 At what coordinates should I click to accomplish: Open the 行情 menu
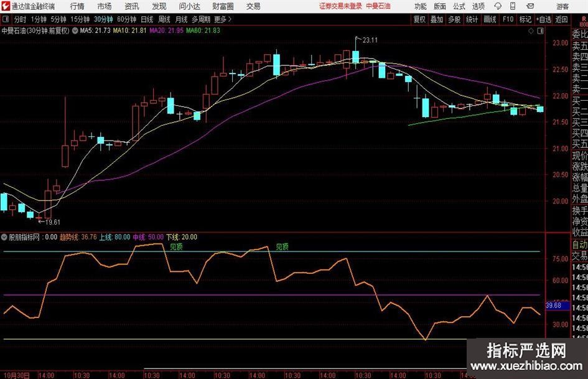click(77, 6)
